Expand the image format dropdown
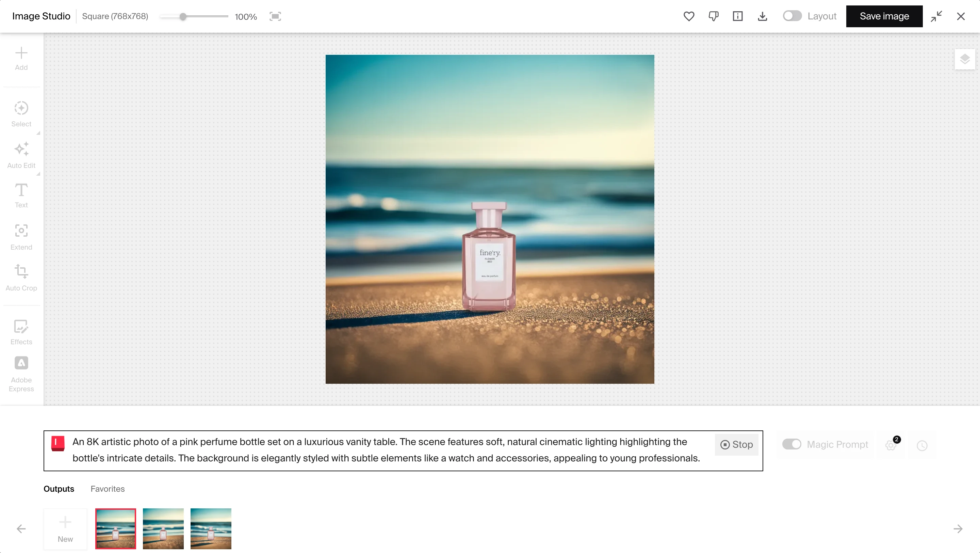 [x=116, y=16]
